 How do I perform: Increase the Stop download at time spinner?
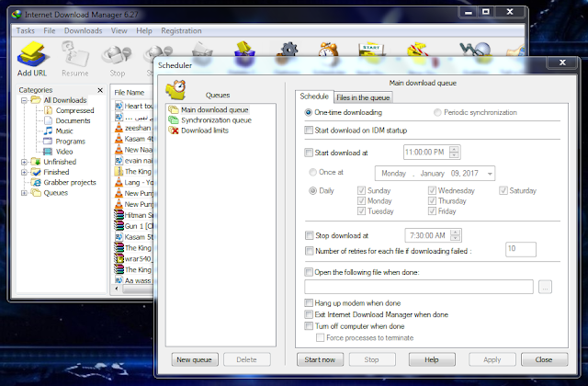[456, 233]
